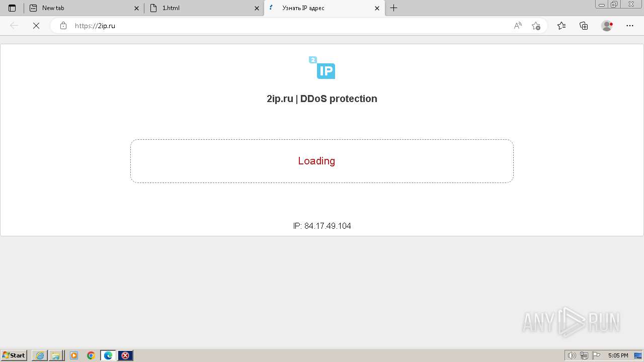644x362 pixels.
Task: Restore down the Edge window
Action: [x=614, y=5]
